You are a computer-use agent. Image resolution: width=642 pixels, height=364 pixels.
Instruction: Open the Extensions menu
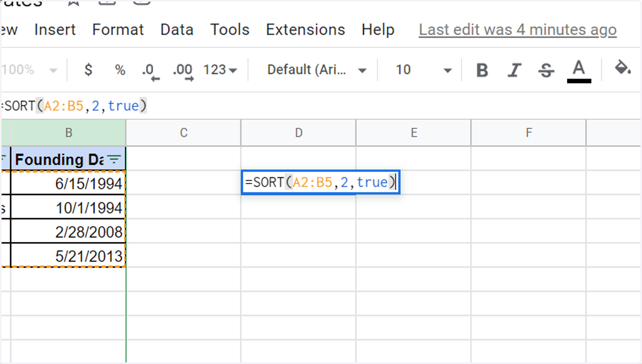[x=305, y=29]
